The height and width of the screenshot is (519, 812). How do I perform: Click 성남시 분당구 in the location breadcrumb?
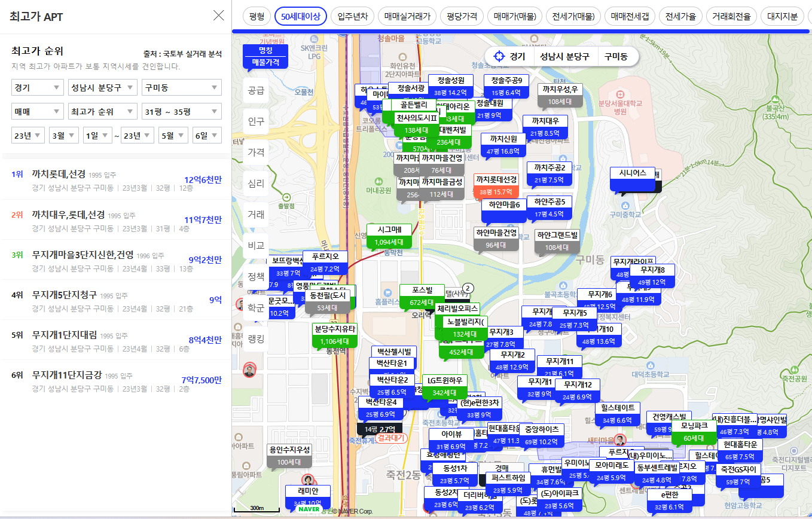tap(564, 57)
